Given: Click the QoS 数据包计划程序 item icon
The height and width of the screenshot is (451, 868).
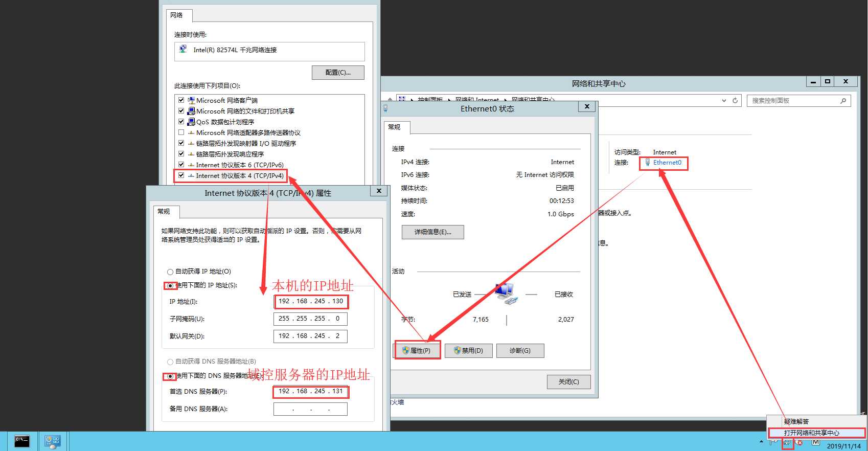Looking at the screenshot, I should [x=191, y=122].
